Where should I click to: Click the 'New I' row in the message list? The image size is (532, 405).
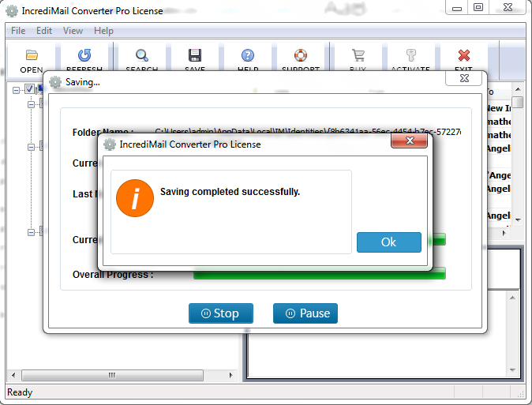[x=498, y=108]
